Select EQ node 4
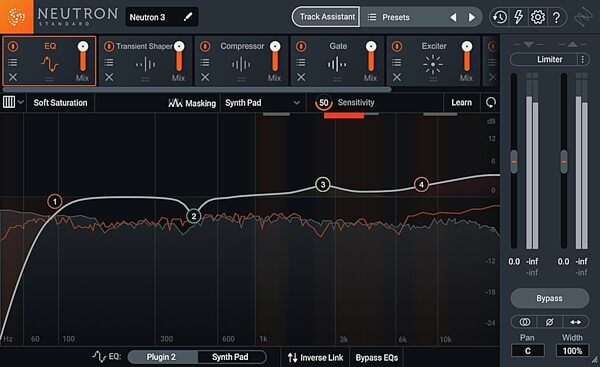The width and height of the screenshot is (600, 367). [x=421, y=184]
